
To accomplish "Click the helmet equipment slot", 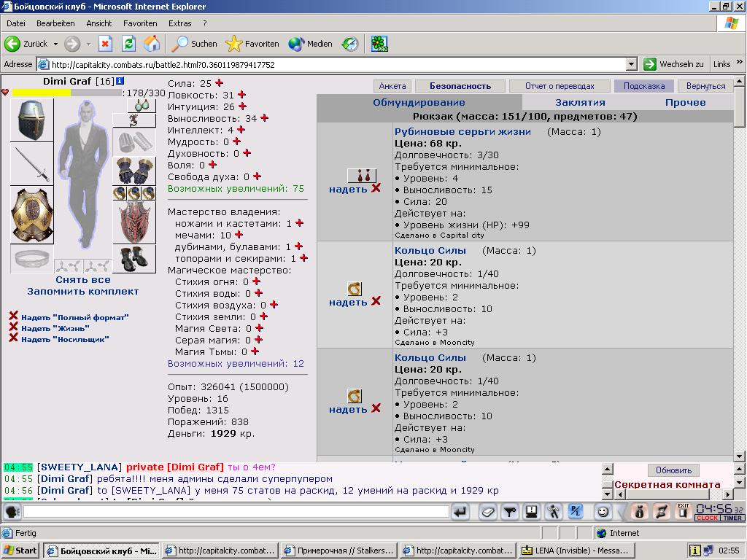I will coord(32,120).
